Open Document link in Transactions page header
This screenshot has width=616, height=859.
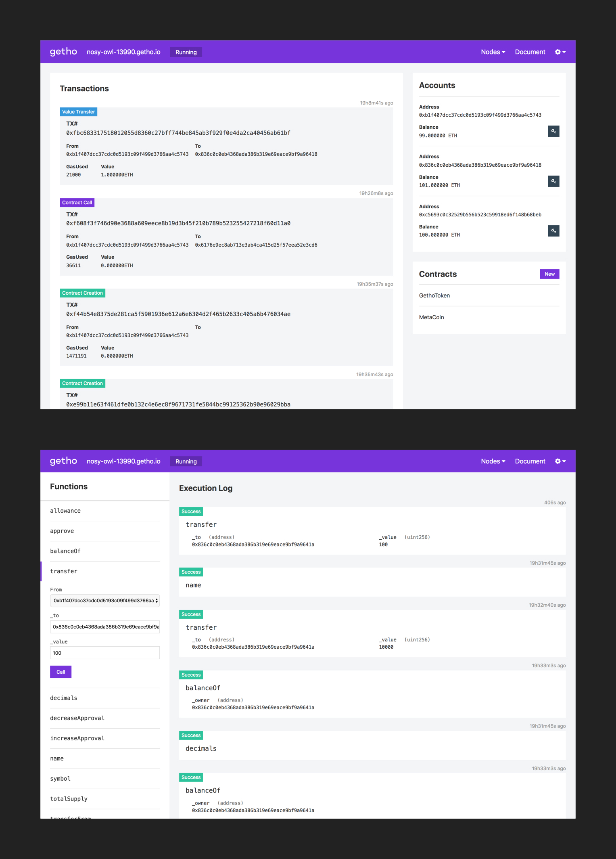530,52
